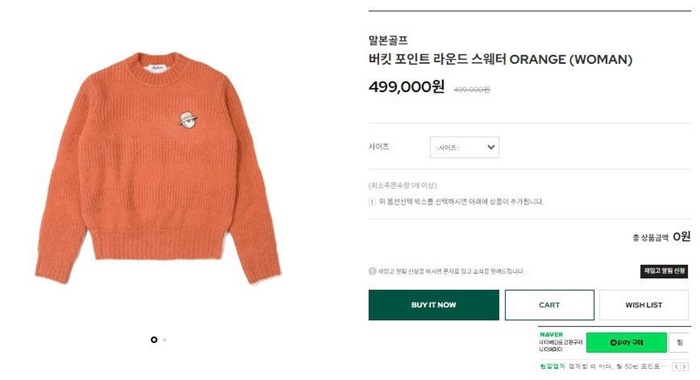
Task: Click the 말본골프 brand name link
Action: tap(388, 40)
